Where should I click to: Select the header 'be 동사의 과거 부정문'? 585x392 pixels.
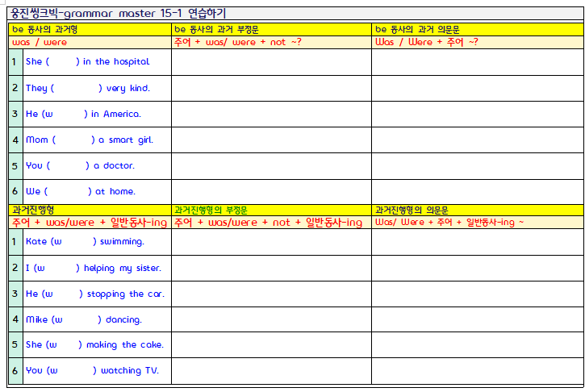coord(216,29)
